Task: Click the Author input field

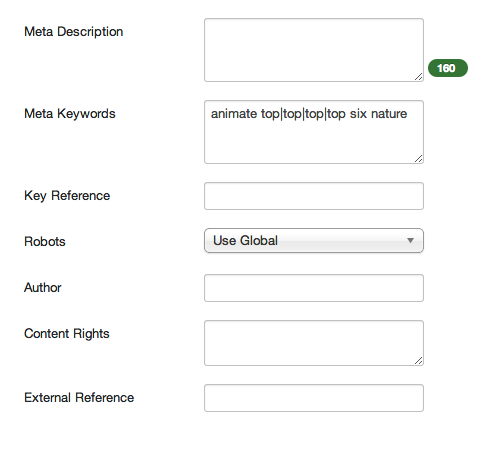Action: (314, 288)
